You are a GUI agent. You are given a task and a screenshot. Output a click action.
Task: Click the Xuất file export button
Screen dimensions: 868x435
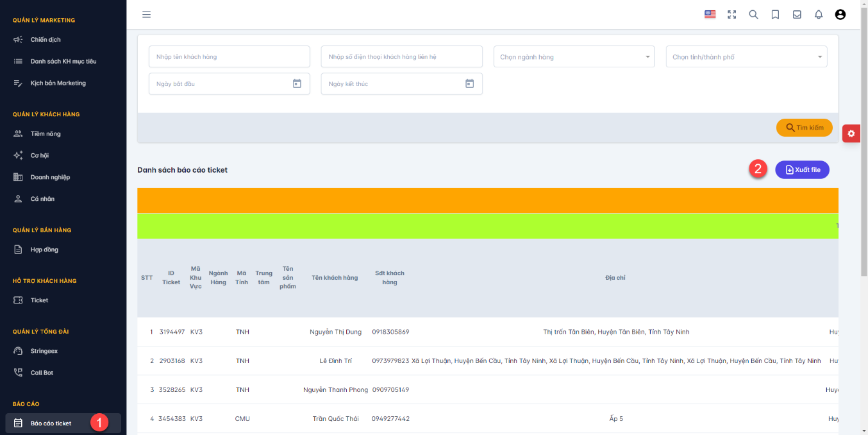click(803, 169)
